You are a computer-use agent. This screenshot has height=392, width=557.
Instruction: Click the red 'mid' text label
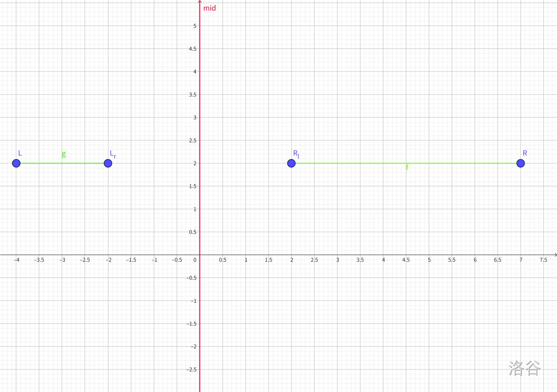(210, 8)
